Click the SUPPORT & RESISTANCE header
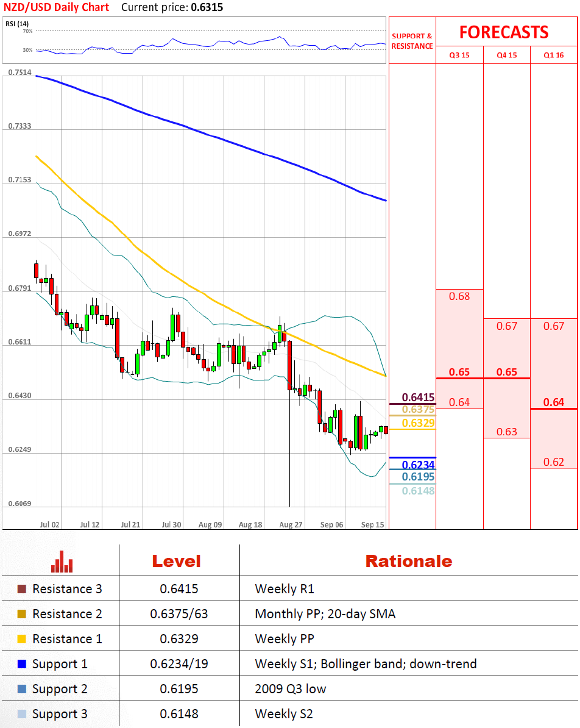Viewport: 580px width, 728px height. point(412,41)
